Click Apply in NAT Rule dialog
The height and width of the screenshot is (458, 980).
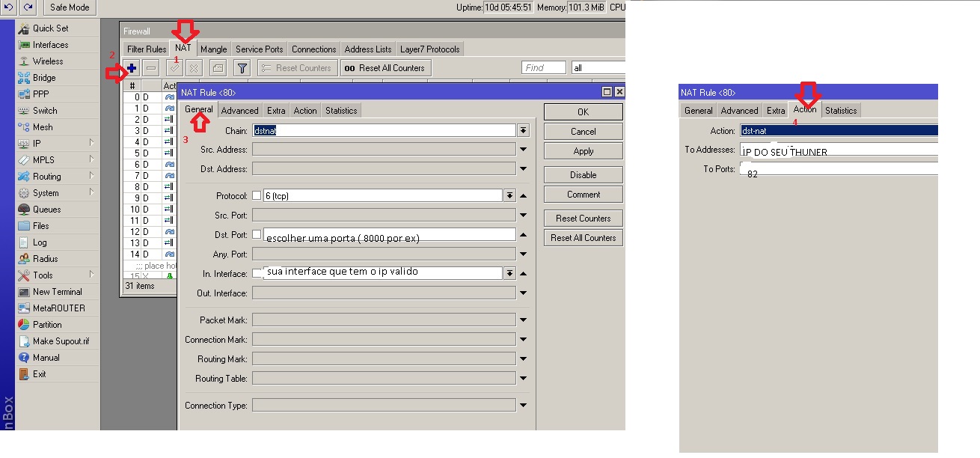584,150
